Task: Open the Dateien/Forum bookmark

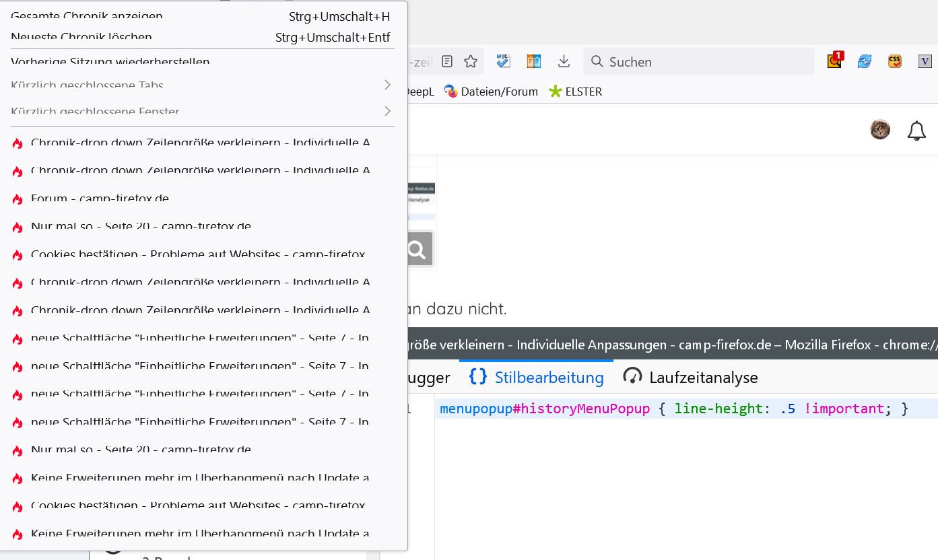Action: (x=492, y=92)
